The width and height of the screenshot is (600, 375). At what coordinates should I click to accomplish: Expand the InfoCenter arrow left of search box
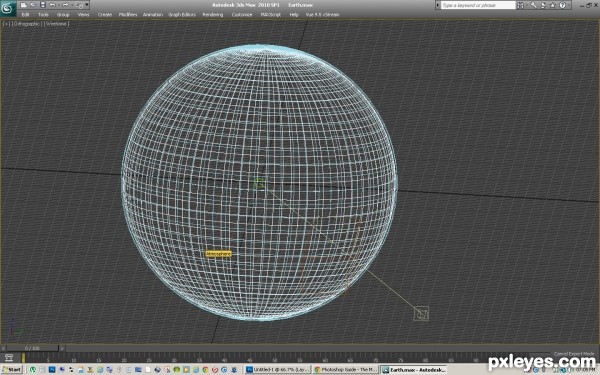438,5
